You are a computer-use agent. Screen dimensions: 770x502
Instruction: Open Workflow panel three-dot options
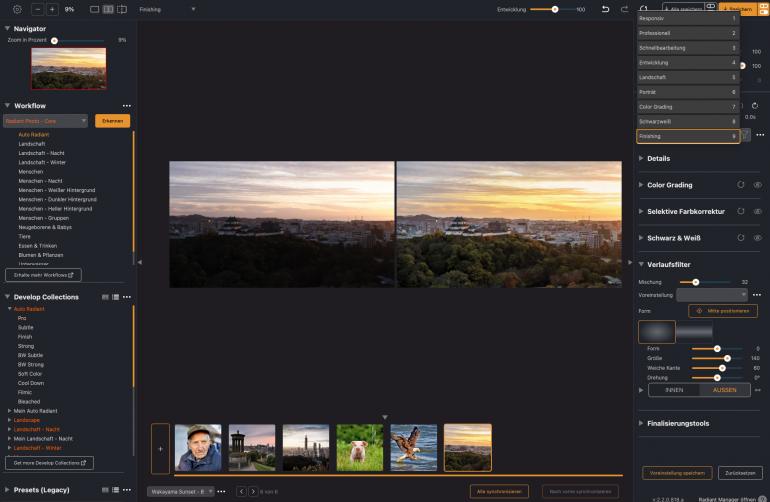pos(126,105)
